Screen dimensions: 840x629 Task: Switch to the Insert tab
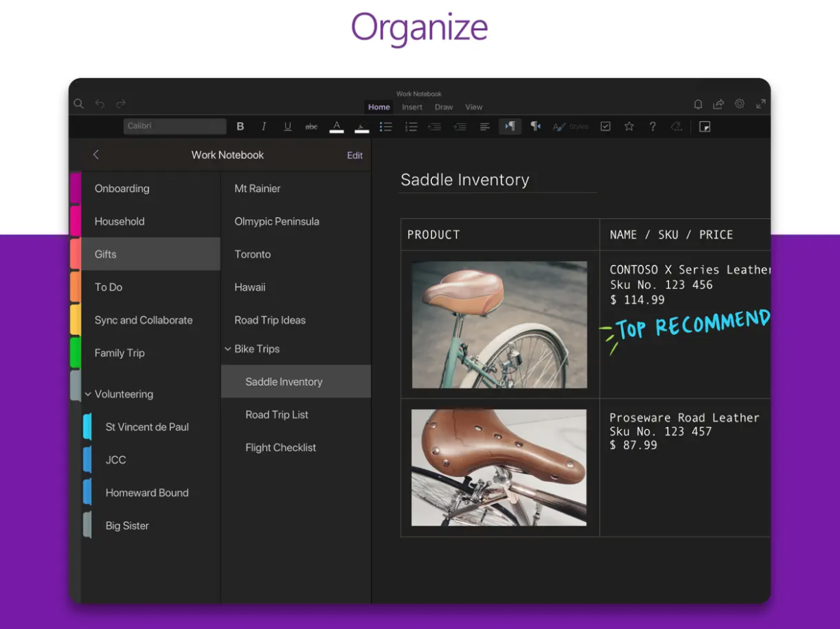pos(412,108)
